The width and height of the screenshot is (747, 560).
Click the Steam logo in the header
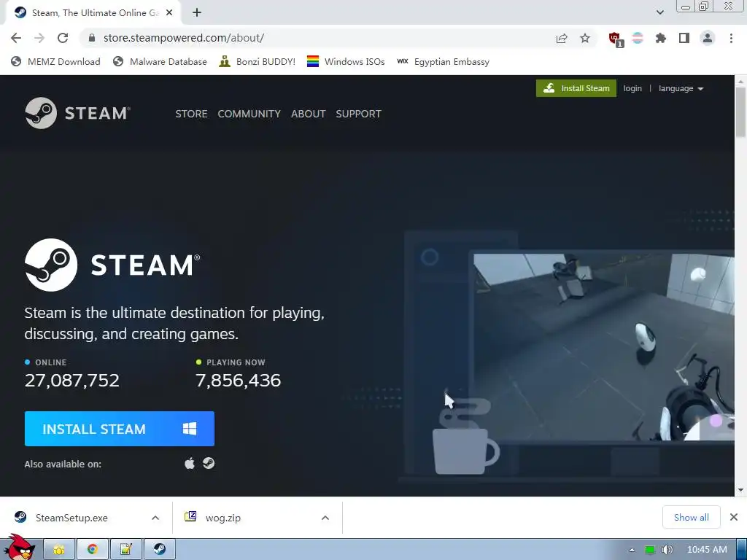click(77, 113)
